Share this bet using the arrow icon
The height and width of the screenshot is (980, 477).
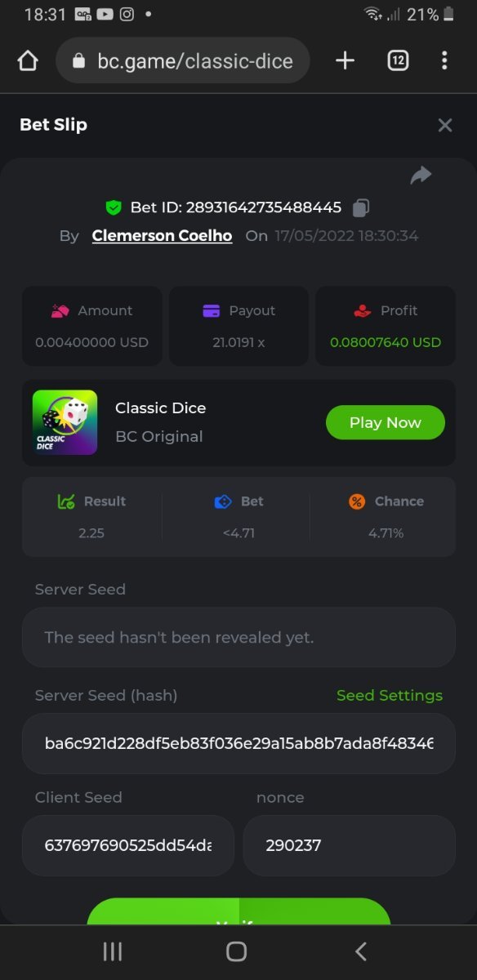(x=421, y=175)
